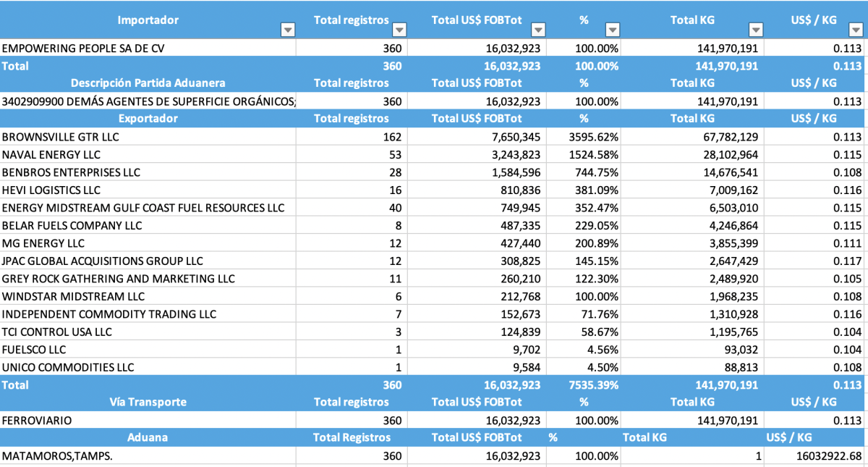Select the 2,647,429 KG cell

pyautogui.click(x=693, y=261)
